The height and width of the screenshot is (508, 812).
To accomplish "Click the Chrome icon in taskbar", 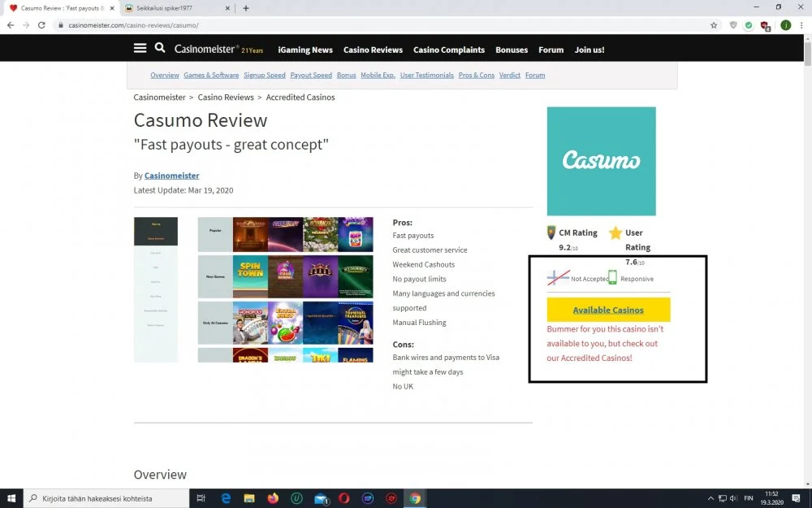I will [x=415, y=498].
